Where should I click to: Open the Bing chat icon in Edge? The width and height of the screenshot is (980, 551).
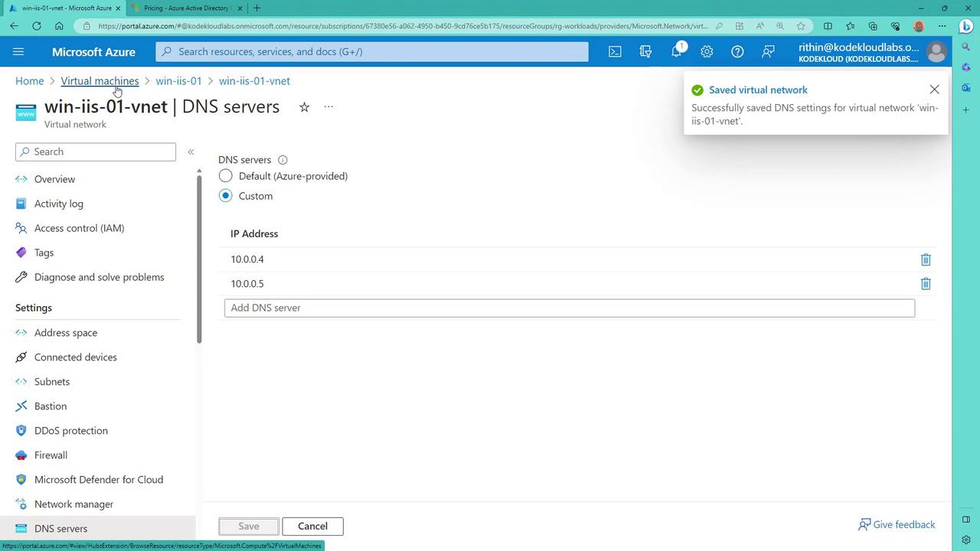pos(966,26)
